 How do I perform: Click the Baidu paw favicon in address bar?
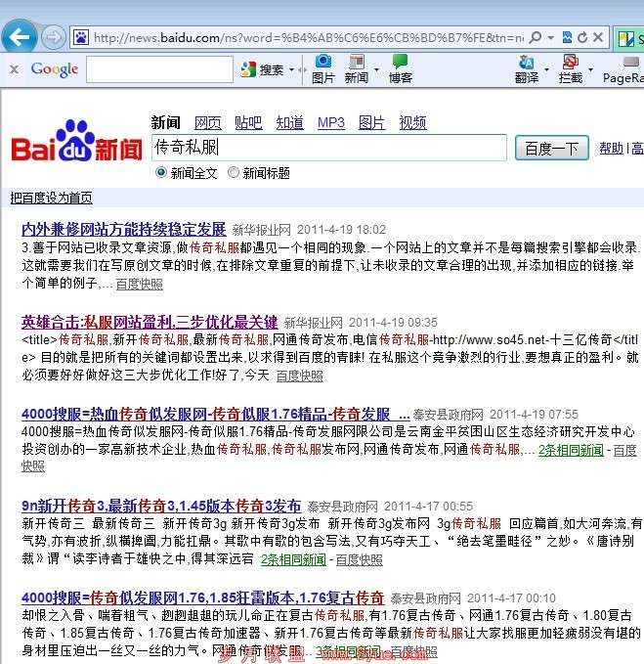(x=81, y=38)
